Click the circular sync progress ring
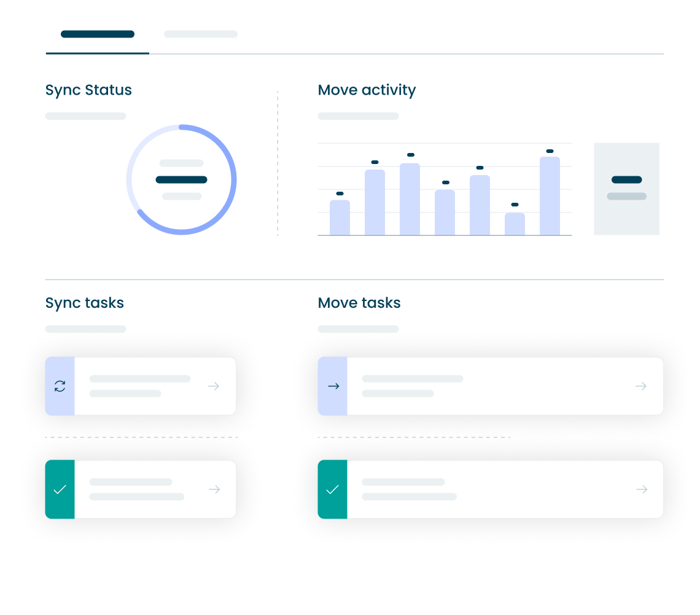 tap(181, 179)
